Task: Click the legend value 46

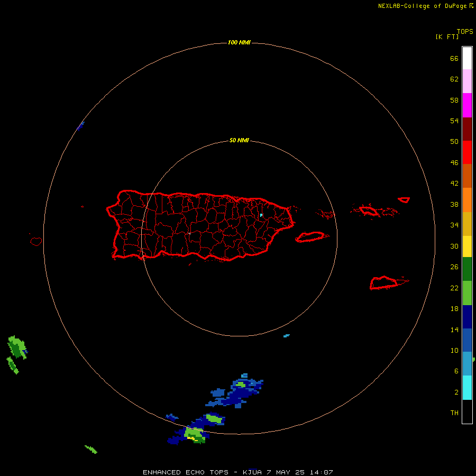Action: (x=454, y=162)
